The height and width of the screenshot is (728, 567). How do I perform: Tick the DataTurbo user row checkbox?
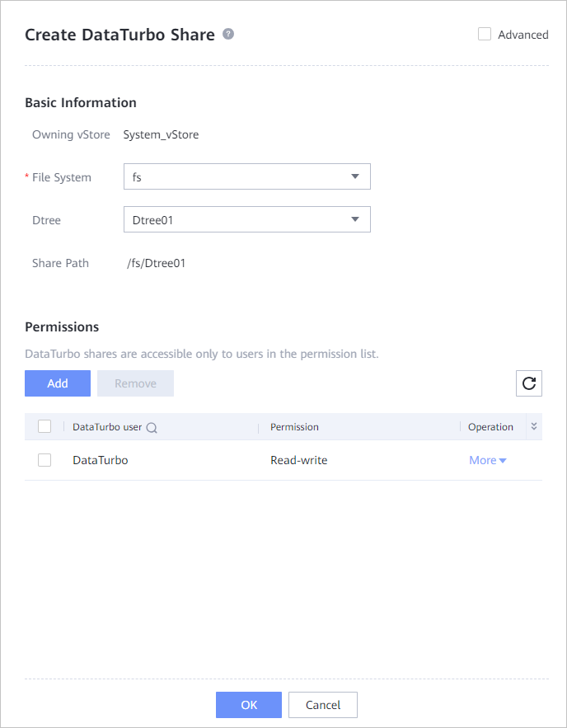45,460
